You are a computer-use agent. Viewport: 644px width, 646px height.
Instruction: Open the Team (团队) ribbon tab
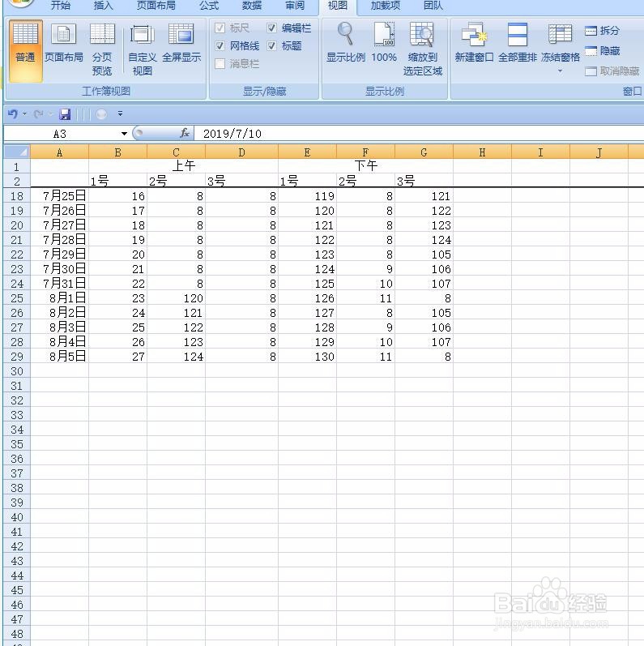[433, 6]
